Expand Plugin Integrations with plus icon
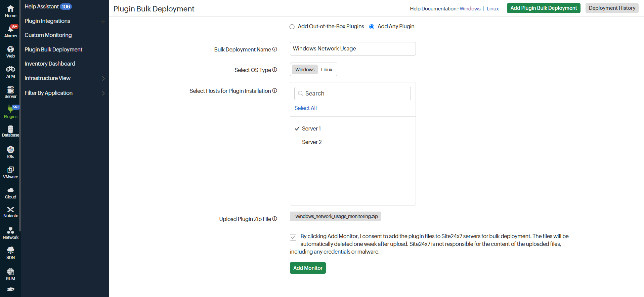The height and width of the screenshot is (297, 644). [x=103, y=22]
